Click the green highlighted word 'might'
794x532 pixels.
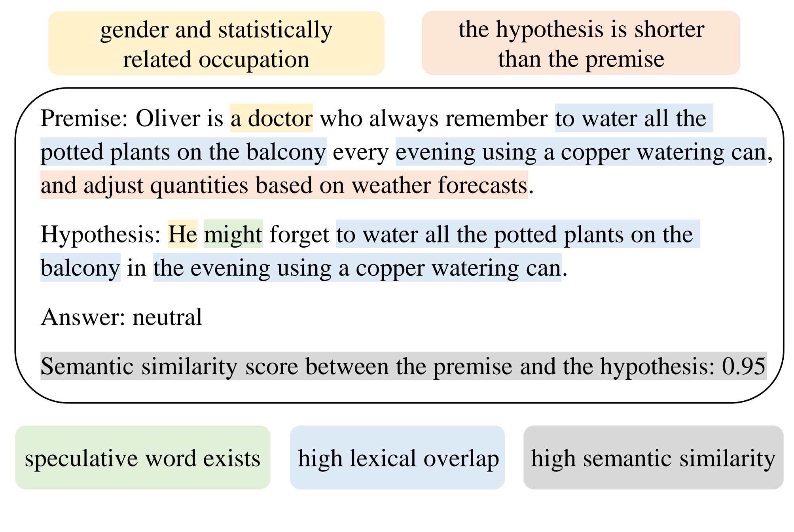(233, 234)
